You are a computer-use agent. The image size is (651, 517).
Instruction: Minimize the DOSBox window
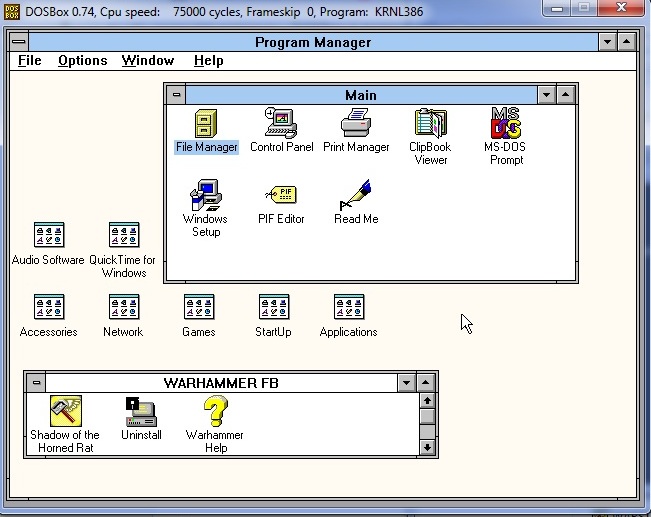(x=557, y=7)
